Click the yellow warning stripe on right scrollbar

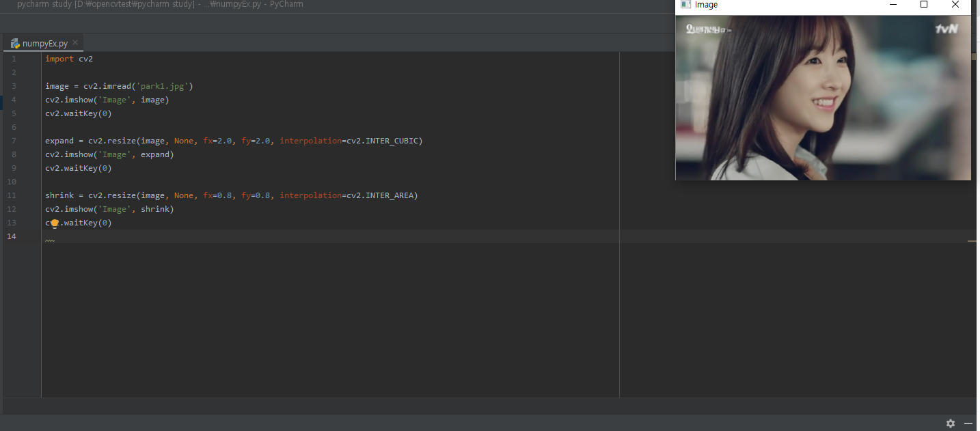point(972,241)
